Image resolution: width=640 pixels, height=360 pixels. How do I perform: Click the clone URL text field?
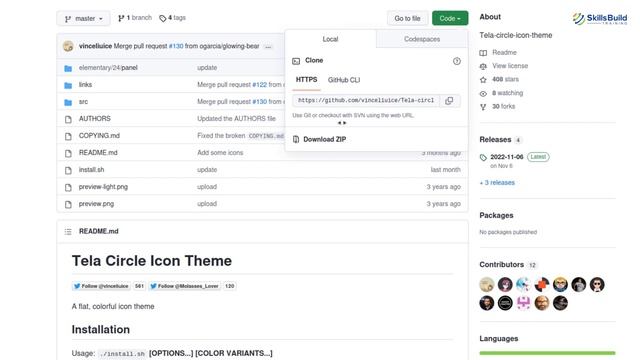coord(366,100)
